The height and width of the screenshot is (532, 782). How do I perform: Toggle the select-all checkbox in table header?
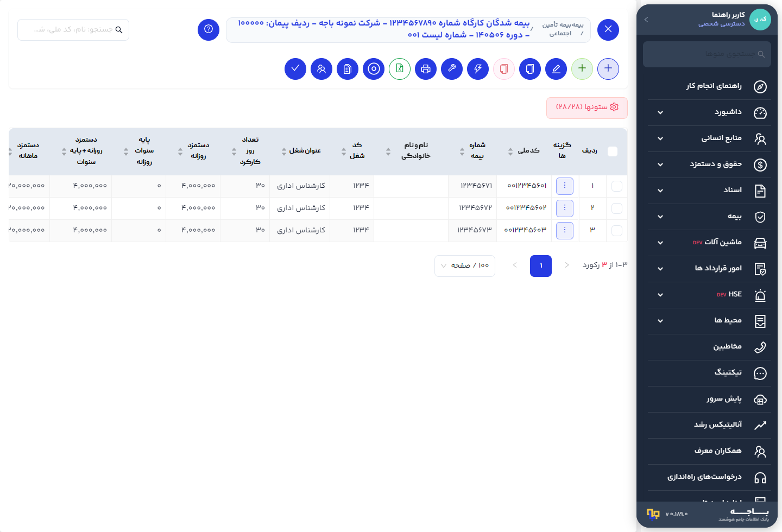point(613,151)
